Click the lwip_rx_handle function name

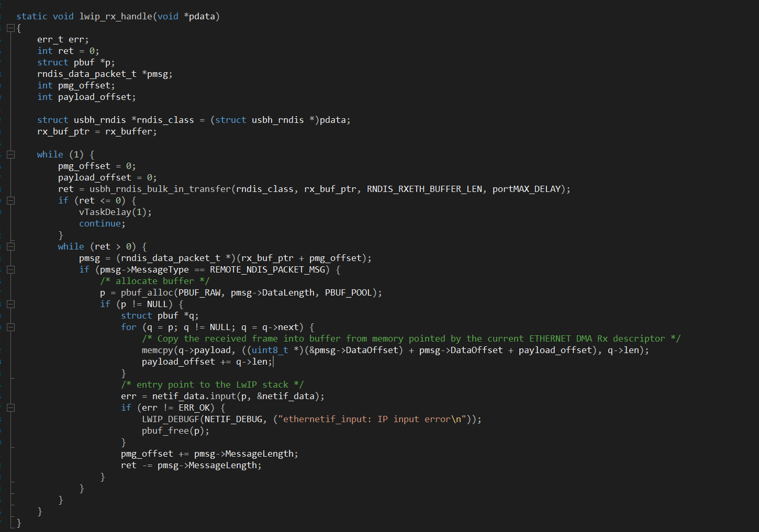pos(116,16)
